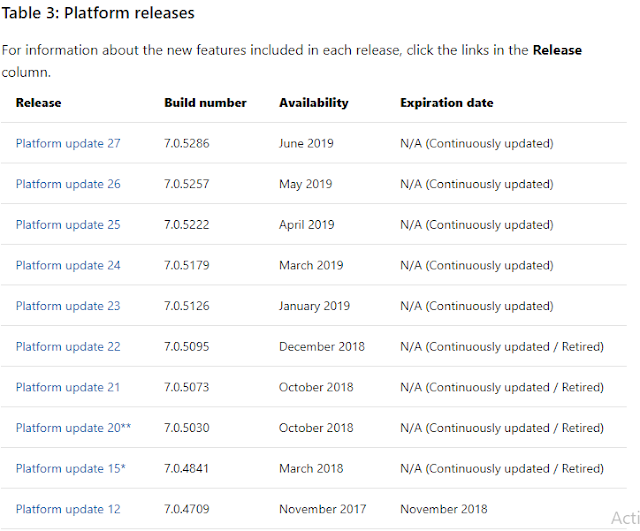
Task: Click the November 2018 expiration date cell
Action: [x=445, y=509]
